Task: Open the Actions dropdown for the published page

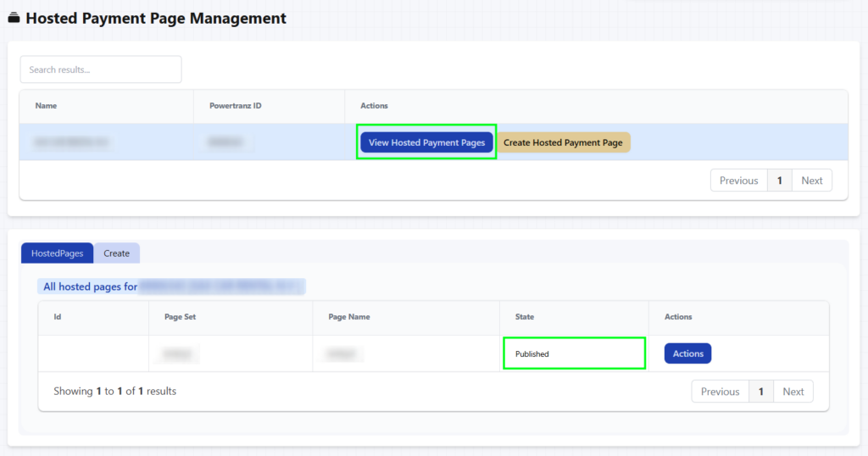Action: [687, 353]
